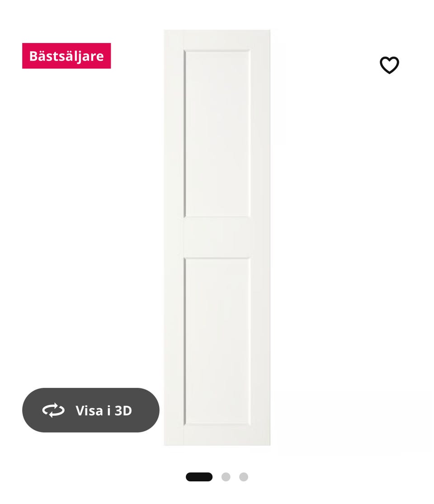Click the lower recessed panel of the door
Screen dimensions: 434x504
pyautogui.click(x=217, y=341)
